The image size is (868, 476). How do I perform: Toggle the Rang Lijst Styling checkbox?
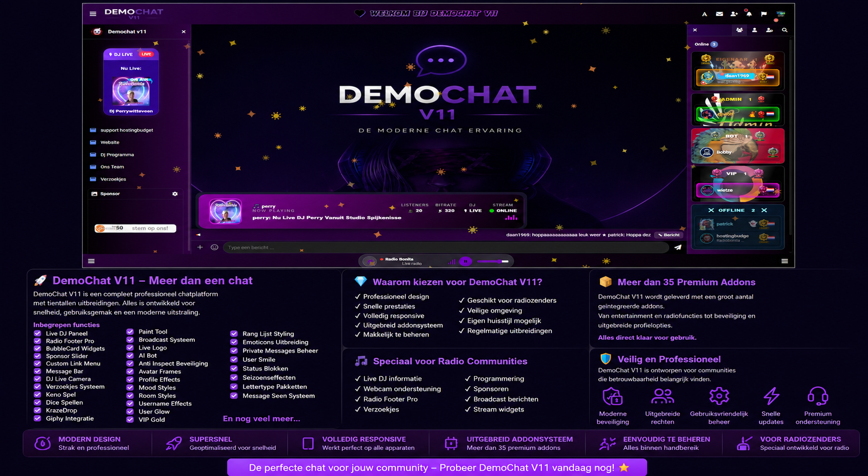234,334
